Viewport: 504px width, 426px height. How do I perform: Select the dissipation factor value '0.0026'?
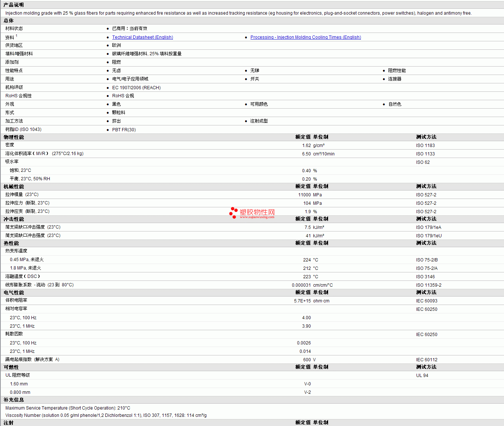pyautogui.click(x=304, y=343)
